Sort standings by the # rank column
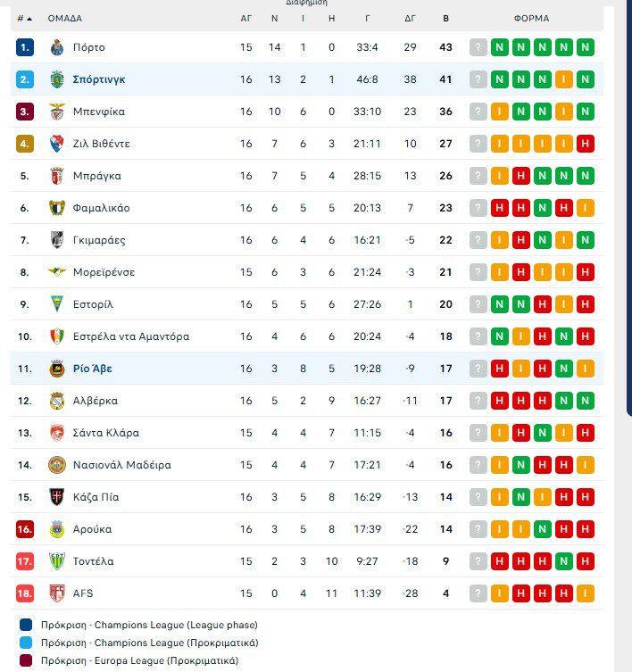Viewport: 632px width, 672px height. [24, 18]
